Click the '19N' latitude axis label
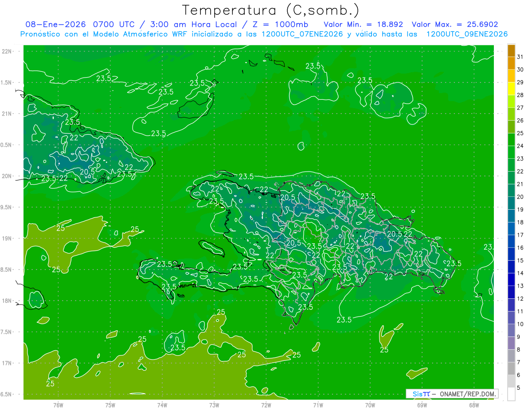Image resolution: width=532 pixels, height=411 pixels. pyautogui.click(x=7, y=239)
